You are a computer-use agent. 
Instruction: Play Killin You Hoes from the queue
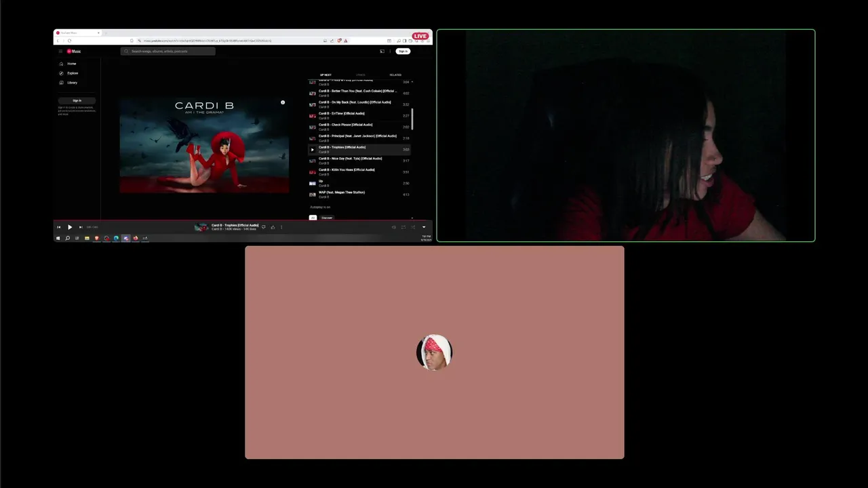360,172
